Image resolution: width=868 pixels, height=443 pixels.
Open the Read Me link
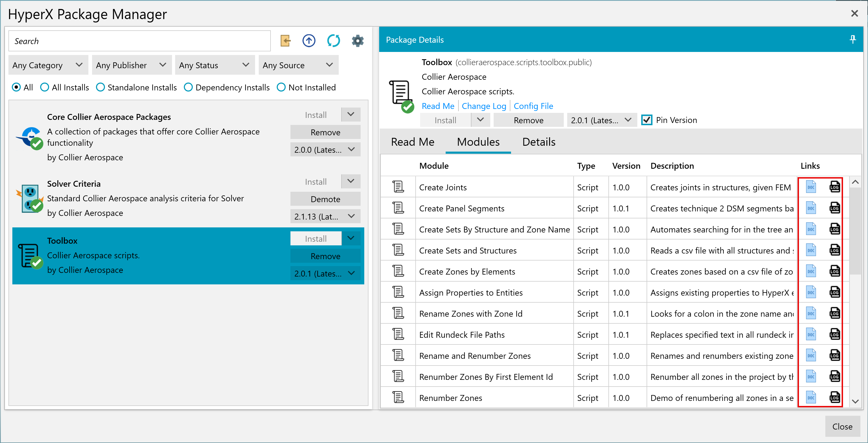tap(438, 106)
